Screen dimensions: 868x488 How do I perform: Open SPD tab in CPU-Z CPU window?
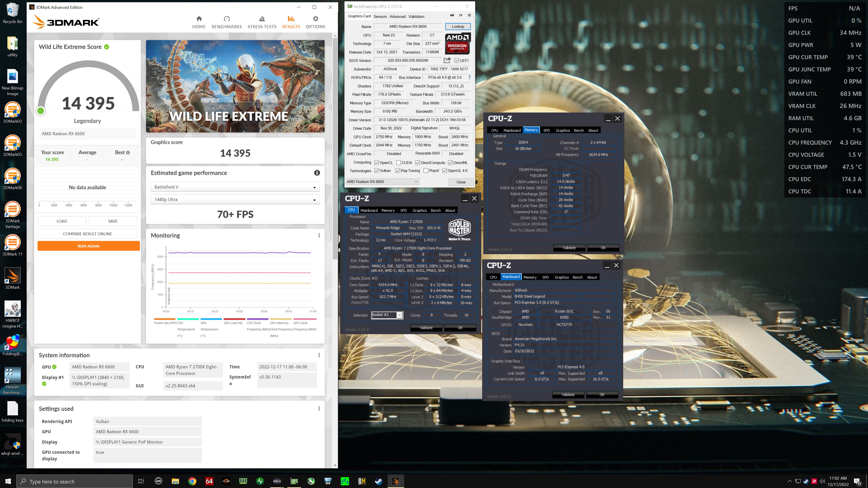click(x=403, y=210)
